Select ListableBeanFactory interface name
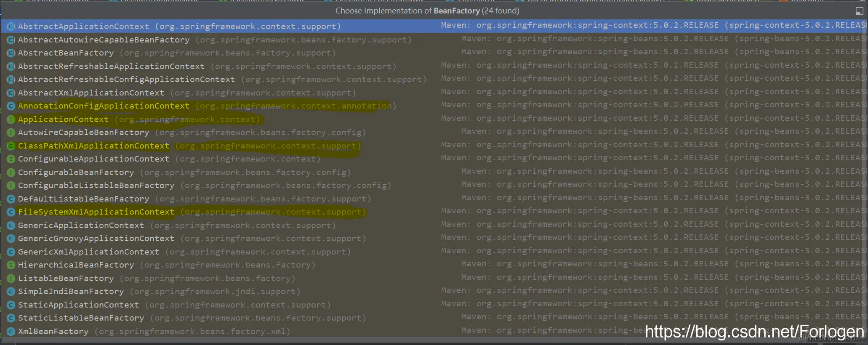 coord(66,279)
